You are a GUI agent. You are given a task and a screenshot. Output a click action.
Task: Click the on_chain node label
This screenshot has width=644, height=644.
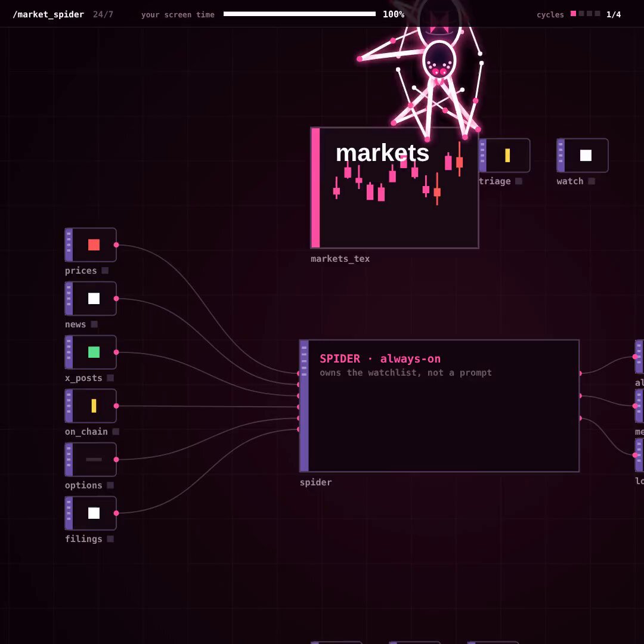point(86,432)
